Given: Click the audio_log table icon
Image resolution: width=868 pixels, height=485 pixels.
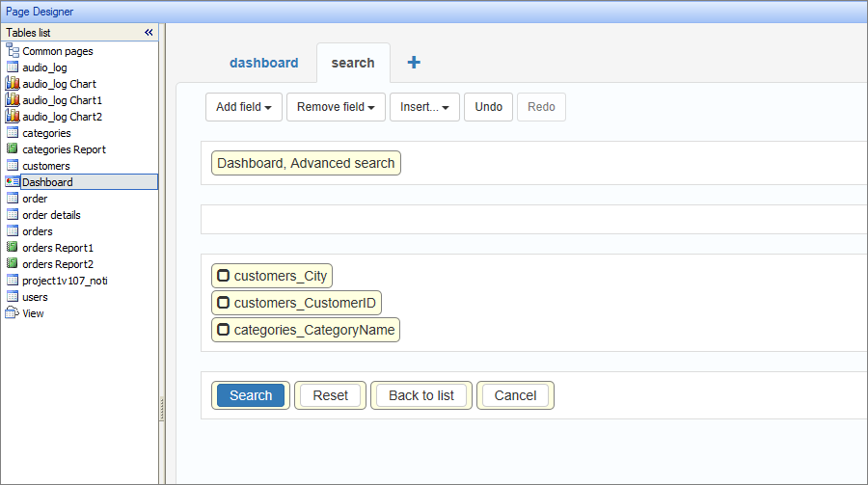Looking at the screenshot, I should coord(13,67).
